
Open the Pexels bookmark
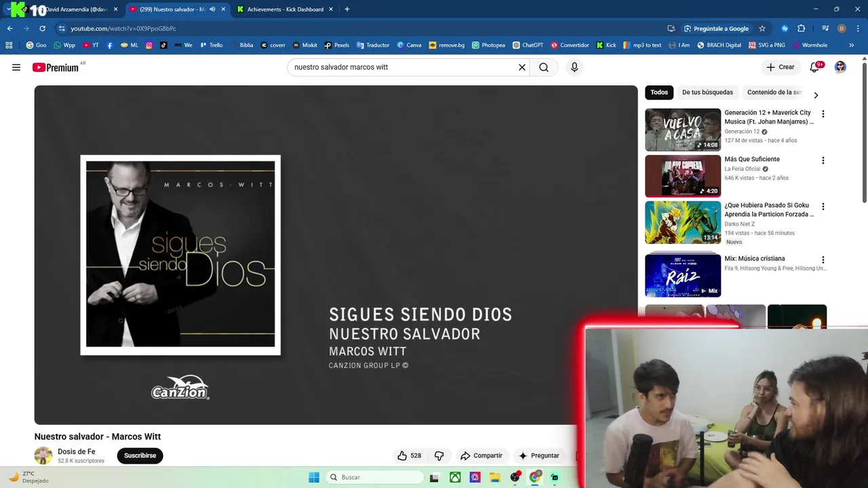[336, 45]
